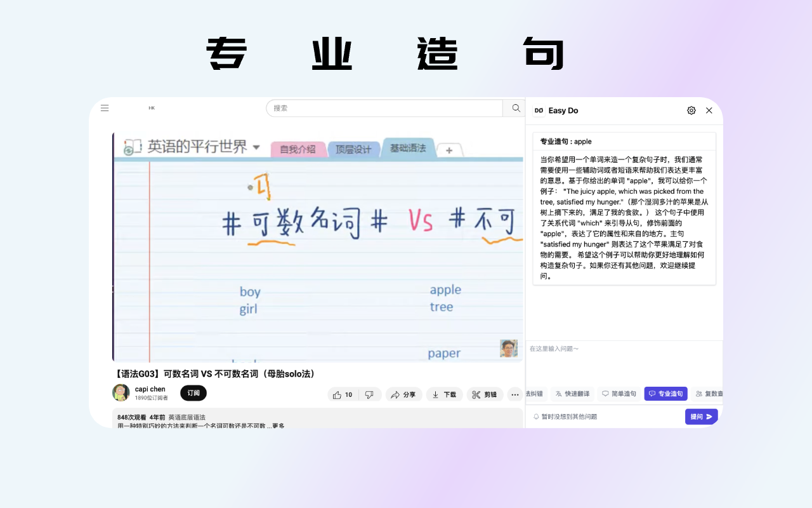Select the 专业造句 quick action
The width and height of the screenshot is (812, 508).
pyautogui.click(x=666, y=394)
